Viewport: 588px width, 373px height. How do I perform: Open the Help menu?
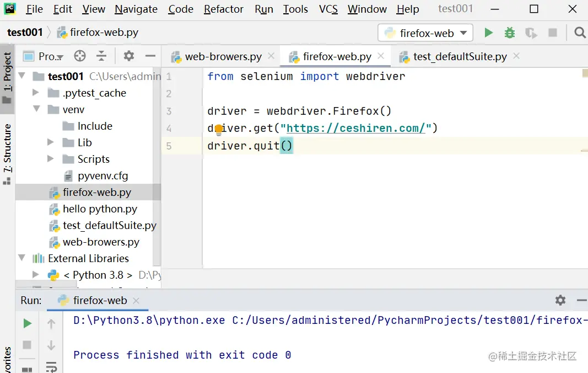click(x=408, y=9)
